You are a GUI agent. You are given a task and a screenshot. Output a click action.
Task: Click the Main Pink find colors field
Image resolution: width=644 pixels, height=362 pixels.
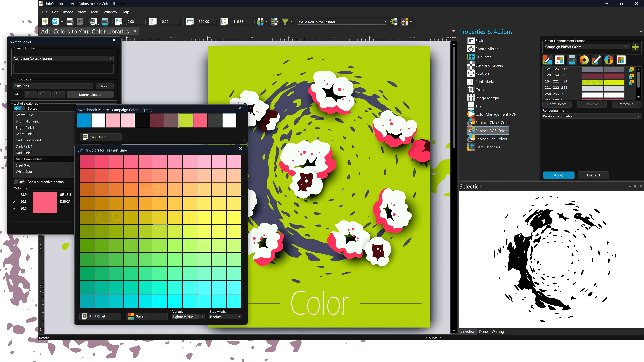tap(53, 86)
